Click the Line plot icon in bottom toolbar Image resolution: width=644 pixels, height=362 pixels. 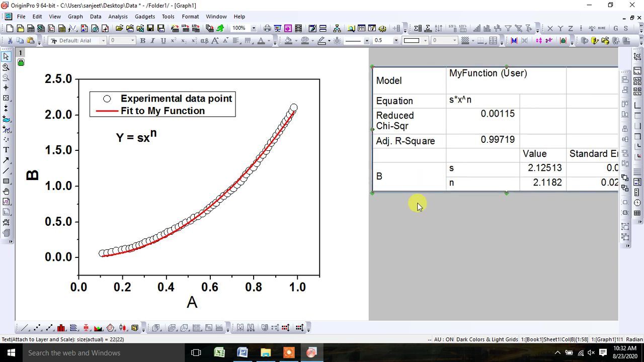pos(24,328)
